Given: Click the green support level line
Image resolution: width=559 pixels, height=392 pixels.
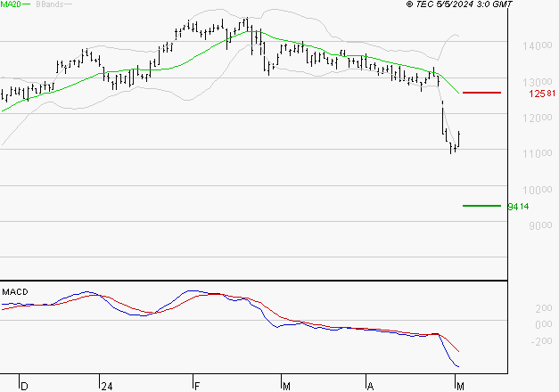Looking at the screenshot, I should click(x=481, y=206).
